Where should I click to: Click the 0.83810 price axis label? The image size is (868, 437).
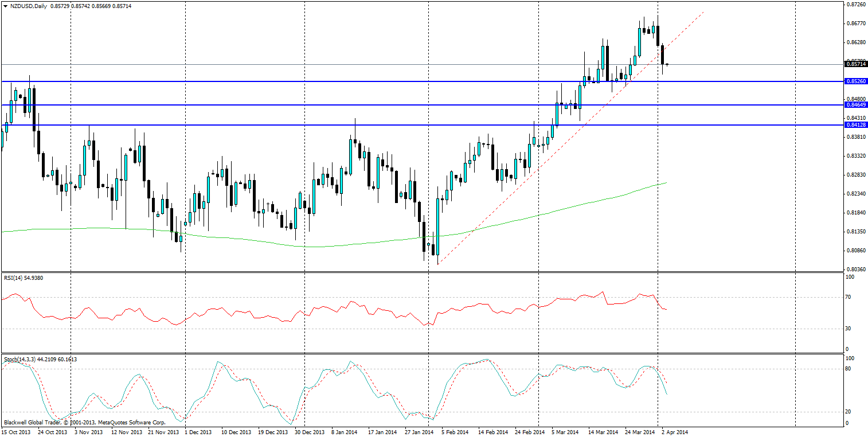pyautogui.click(x=855, y=137)
